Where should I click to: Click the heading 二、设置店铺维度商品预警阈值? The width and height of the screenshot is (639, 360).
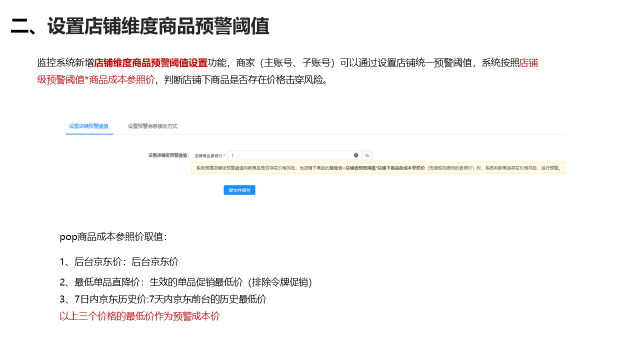coord(140,26)
